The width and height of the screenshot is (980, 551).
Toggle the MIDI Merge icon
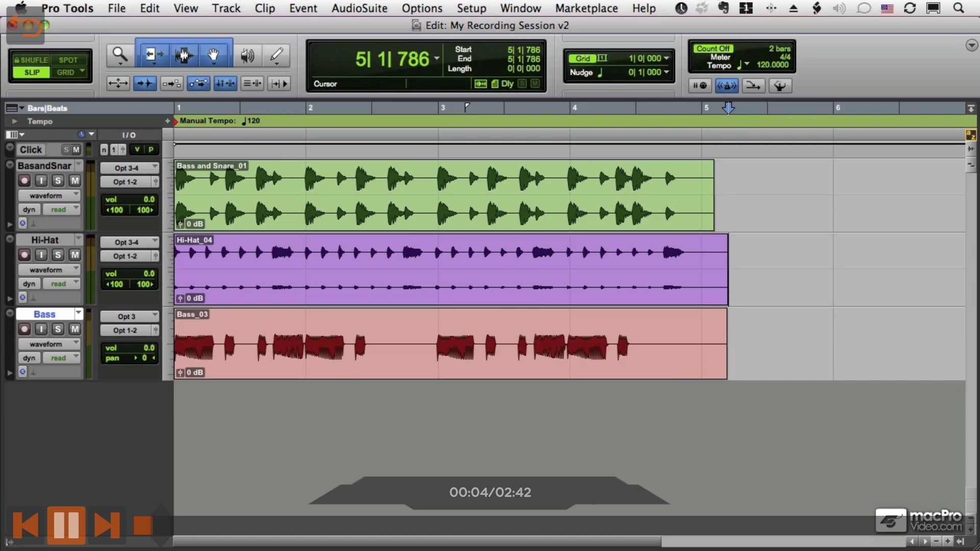click(x=753, y=85)
